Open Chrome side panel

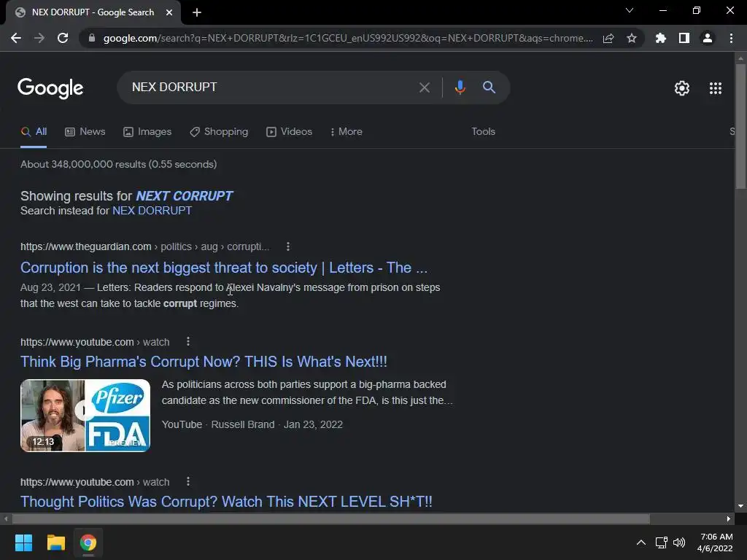684,38
